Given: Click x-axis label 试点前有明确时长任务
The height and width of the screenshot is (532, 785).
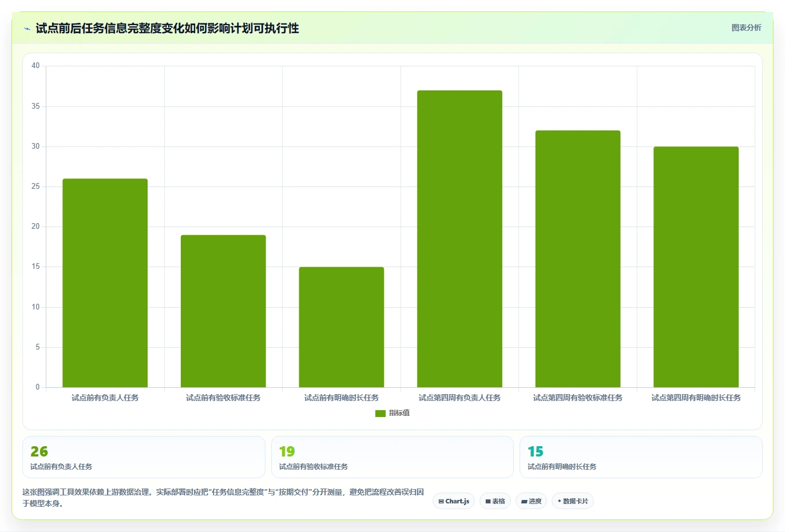Looking at the screenshot, I should pos(342,398).
